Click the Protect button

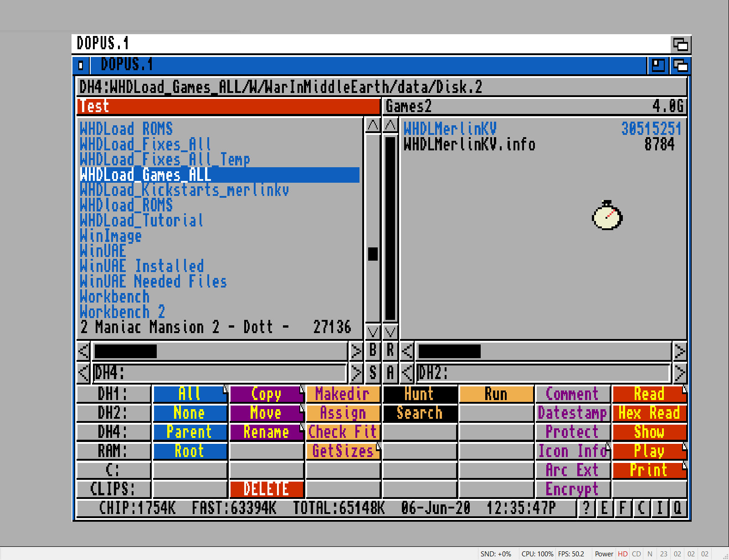click(573, 432)
